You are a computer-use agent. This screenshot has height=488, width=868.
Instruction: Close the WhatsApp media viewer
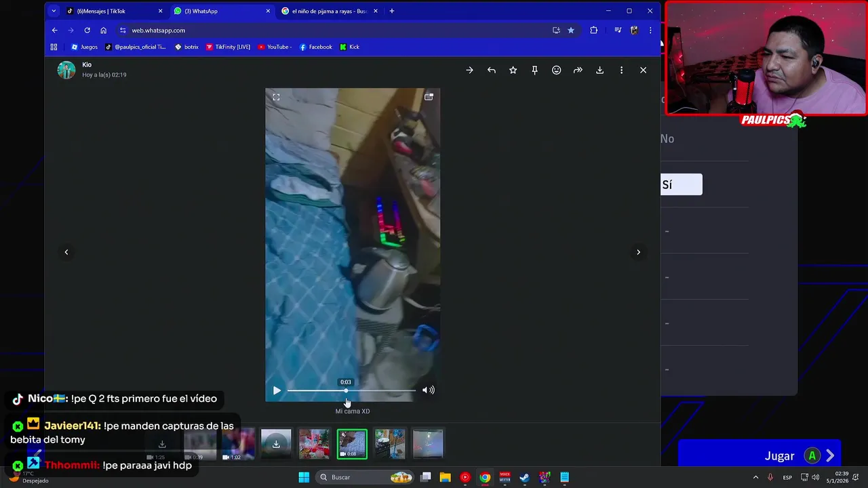point(643,70)
